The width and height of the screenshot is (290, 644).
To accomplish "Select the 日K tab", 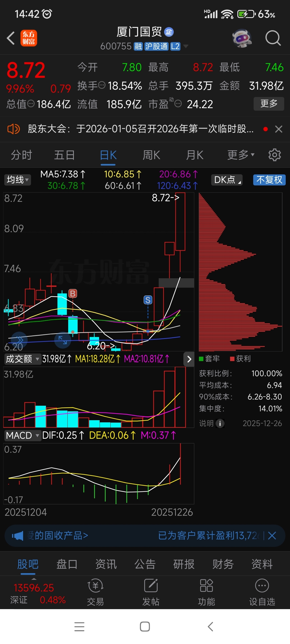I will tap(108, 155).
